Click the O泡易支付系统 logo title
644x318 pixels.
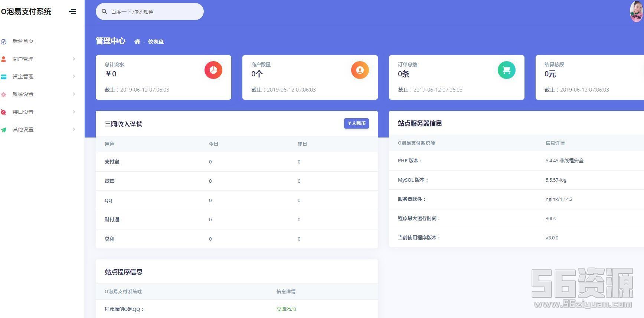pos(26,11)
